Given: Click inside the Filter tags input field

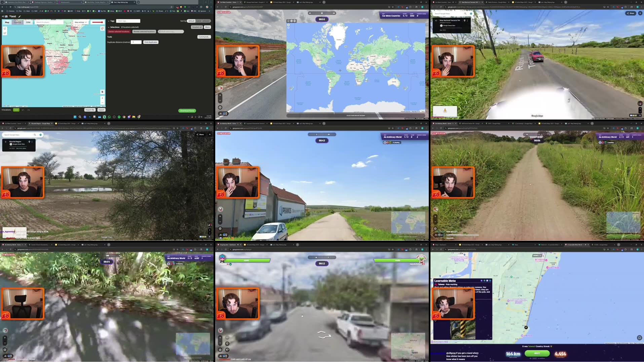Looking at the screenshot, I should tap(128, 21).
